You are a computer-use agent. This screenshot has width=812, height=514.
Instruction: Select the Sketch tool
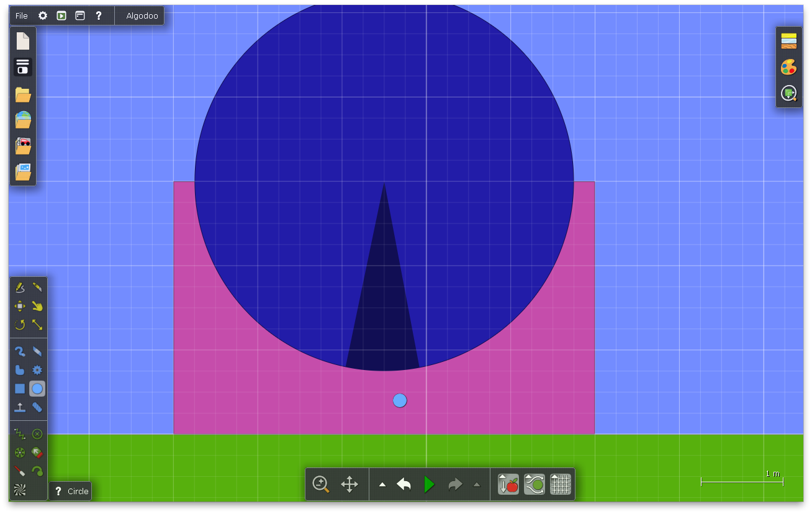point(20,287)
